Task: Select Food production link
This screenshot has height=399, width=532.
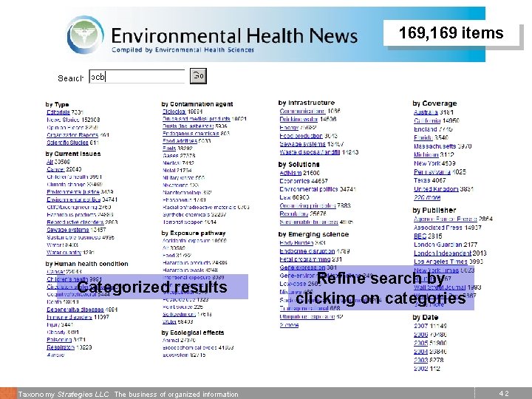Action: [301, 136]
